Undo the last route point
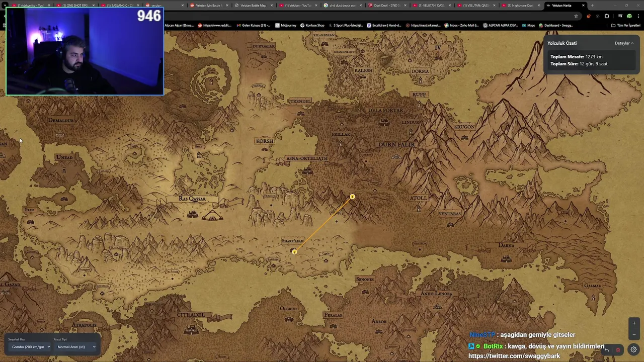Viewport: 644px width, 362px height. pyautogui.click(x=607, y=350)
